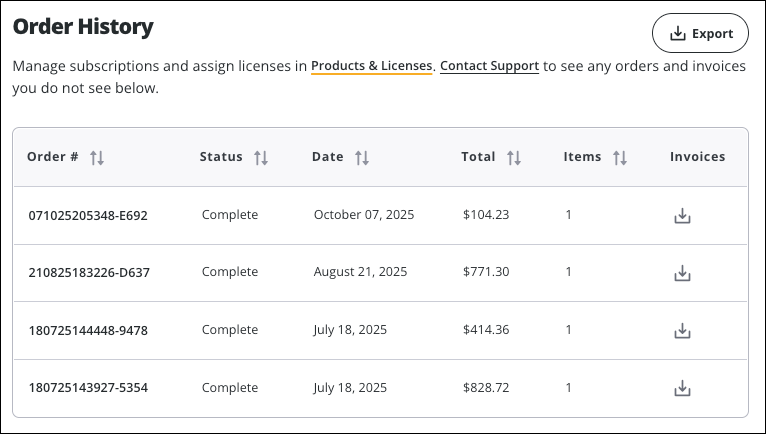Click the Export button

(700, 33)
